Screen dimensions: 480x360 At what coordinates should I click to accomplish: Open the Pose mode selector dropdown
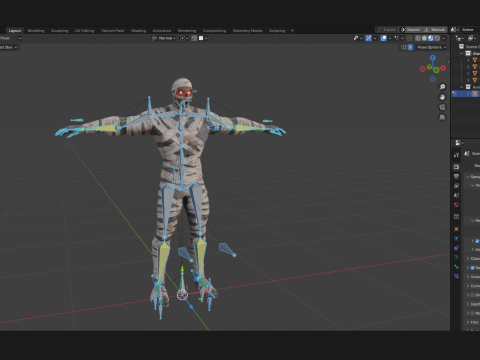(10, 38)
